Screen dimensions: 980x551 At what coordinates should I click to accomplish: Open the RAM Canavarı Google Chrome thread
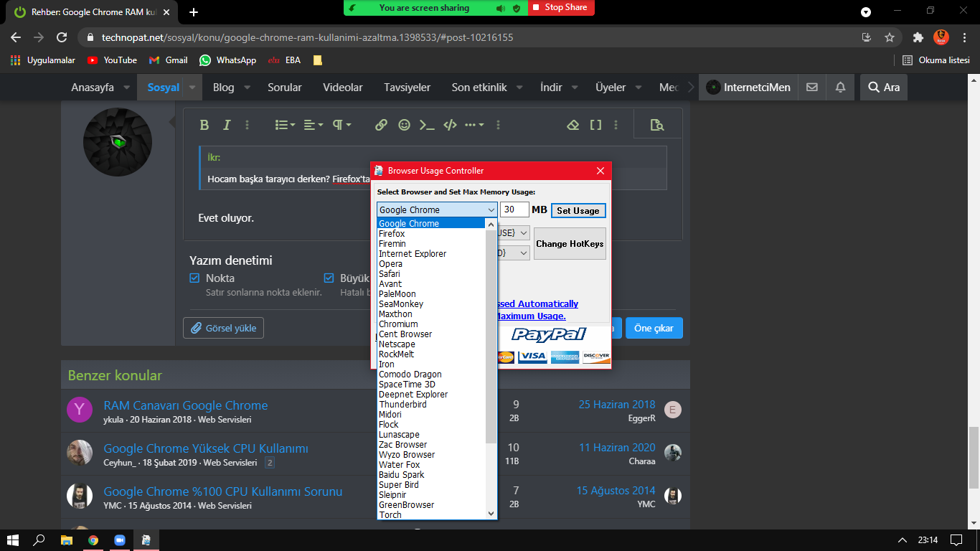click(x=186, y=405)
